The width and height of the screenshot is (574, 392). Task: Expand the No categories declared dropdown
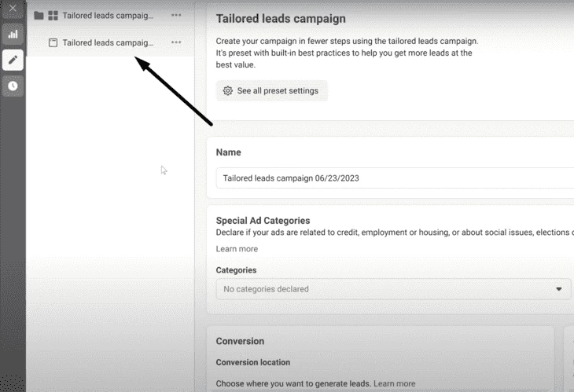coord(393,289)
